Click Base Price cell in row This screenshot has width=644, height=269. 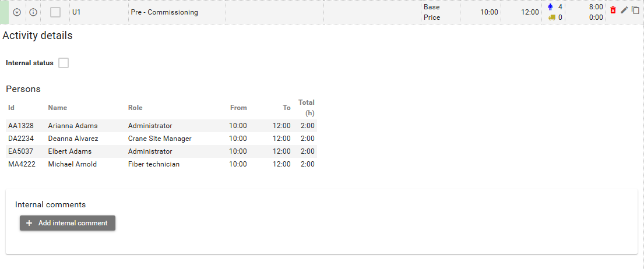(x=432, y=12)
